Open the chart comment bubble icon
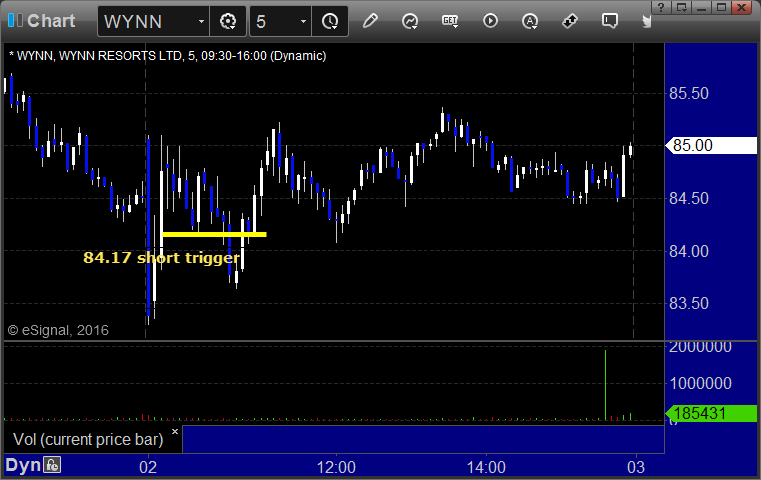The image size is (761, 480). coord(610,21)
